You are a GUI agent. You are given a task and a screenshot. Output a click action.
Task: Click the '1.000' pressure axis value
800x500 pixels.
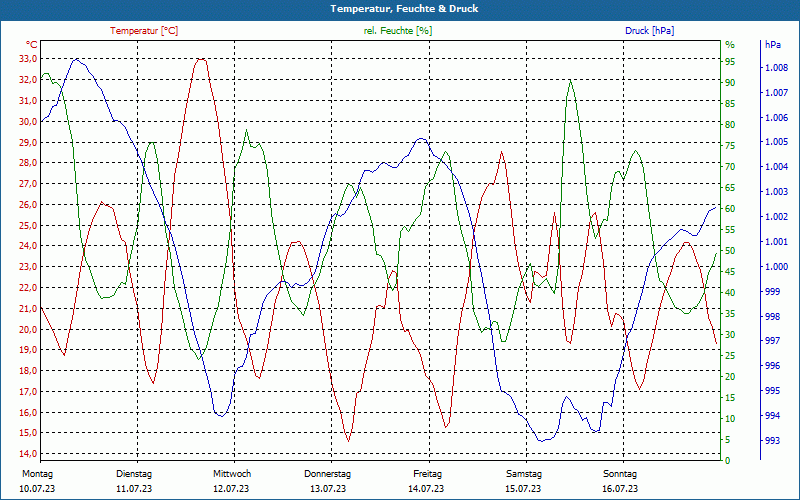[777, 266]
